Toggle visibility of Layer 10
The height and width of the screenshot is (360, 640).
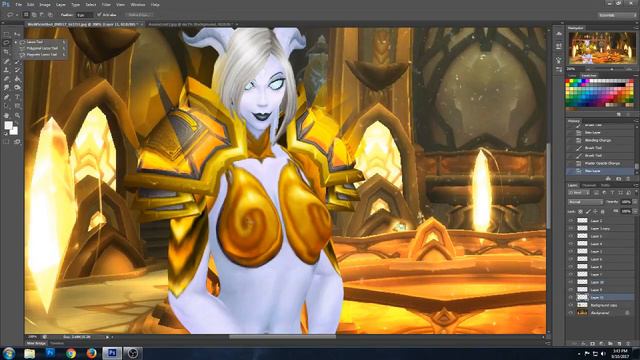pyautogui.click(x=571, y=282)
